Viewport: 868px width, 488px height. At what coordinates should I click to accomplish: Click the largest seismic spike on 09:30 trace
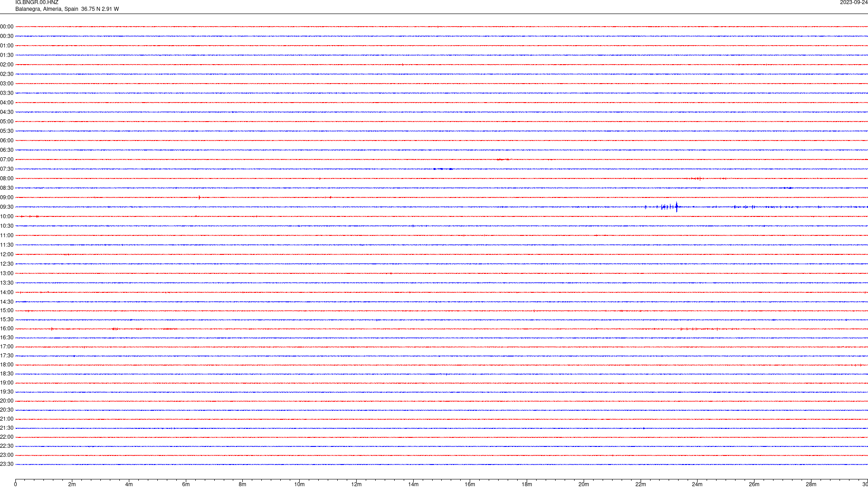pyautogui.click(x=676, y=207)
